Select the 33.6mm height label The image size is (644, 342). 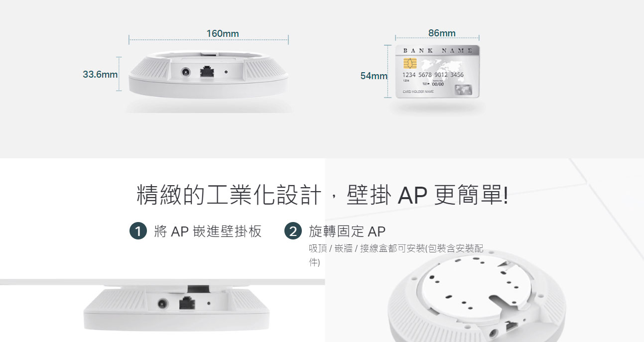100,75
